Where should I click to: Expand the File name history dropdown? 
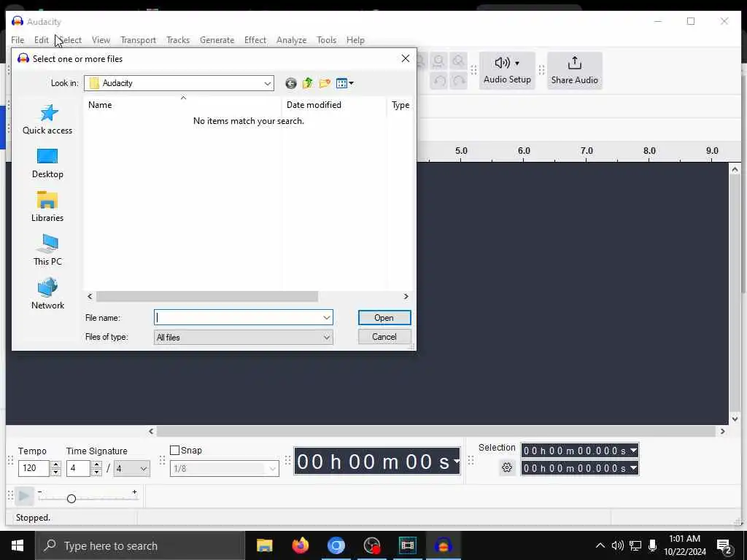pyautogui.click(x=327, y=318)
